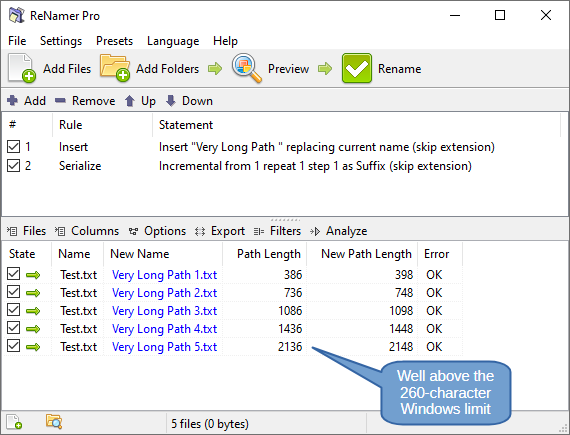
Task: Click status bar text 5 files (0 bytes)
Action: point(210,424)
